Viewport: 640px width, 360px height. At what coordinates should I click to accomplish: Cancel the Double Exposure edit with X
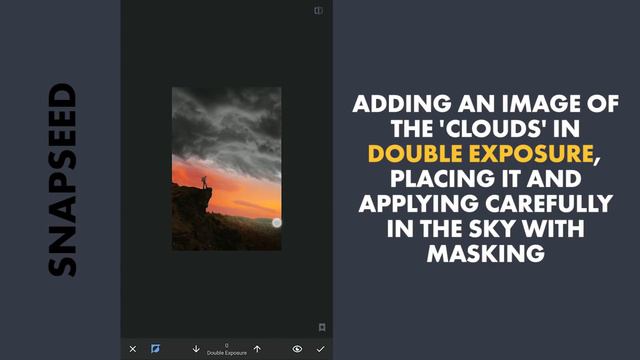[x=133, y=349]
